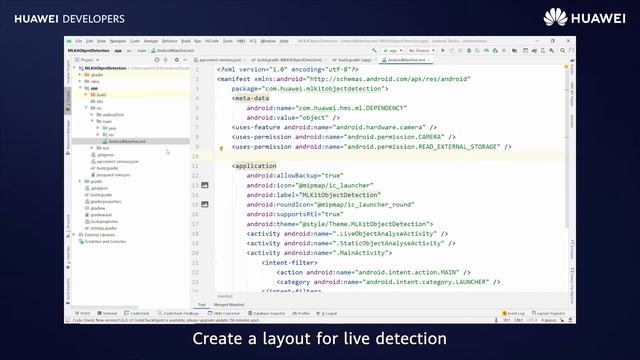The width and height of the screenshot is (640, 360).
Task: Open the Build menu
Action: coord(186,41)
